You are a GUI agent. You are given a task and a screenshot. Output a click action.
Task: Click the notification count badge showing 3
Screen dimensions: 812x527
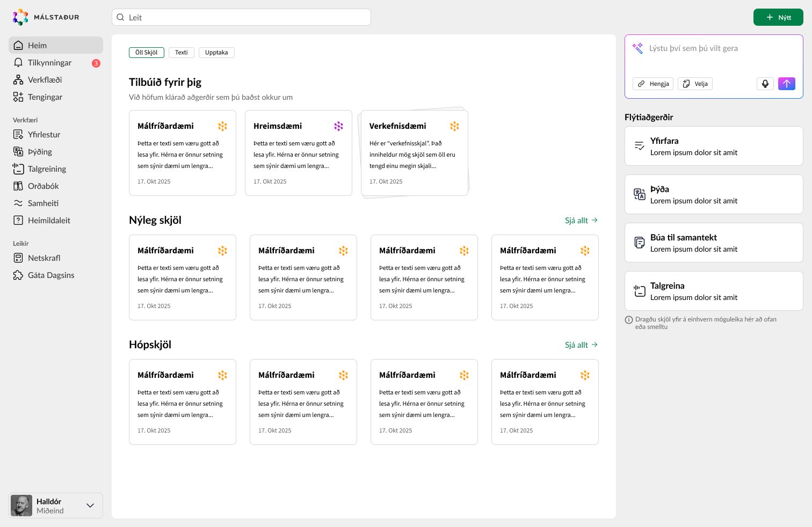[96, 63]
